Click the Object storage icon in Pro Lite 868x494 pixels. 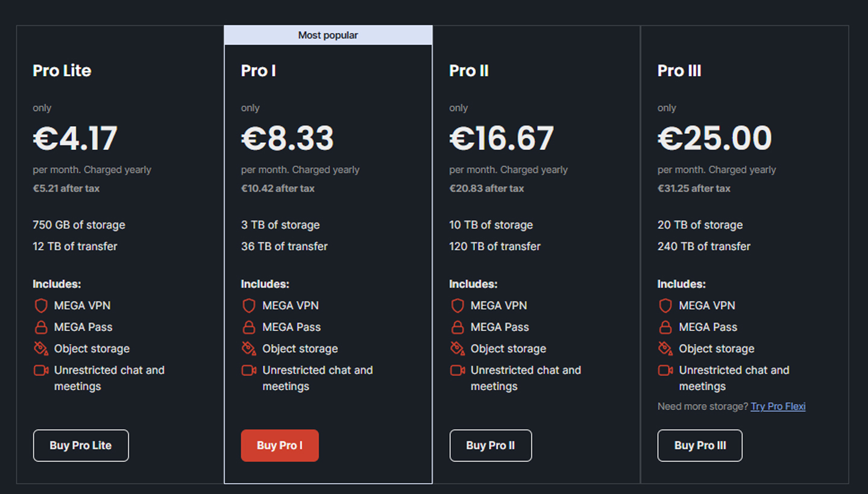click(41, 349)
